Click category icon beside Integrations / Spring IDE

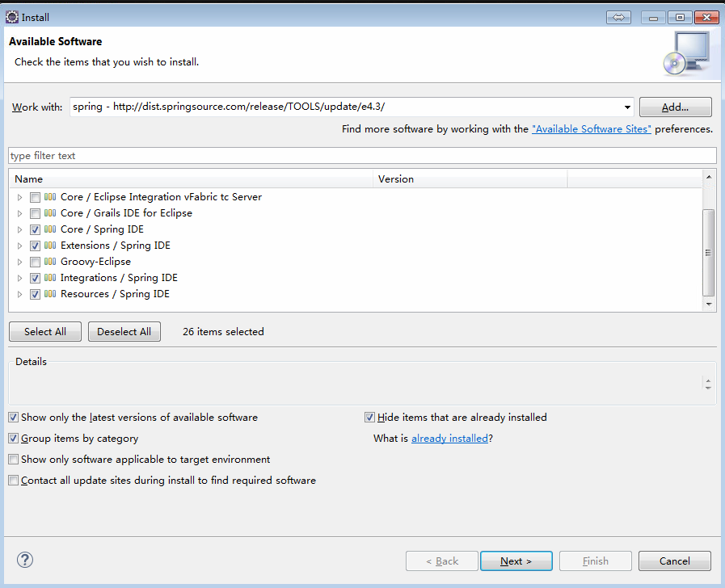pyautogui.click(x=50, y=278)
